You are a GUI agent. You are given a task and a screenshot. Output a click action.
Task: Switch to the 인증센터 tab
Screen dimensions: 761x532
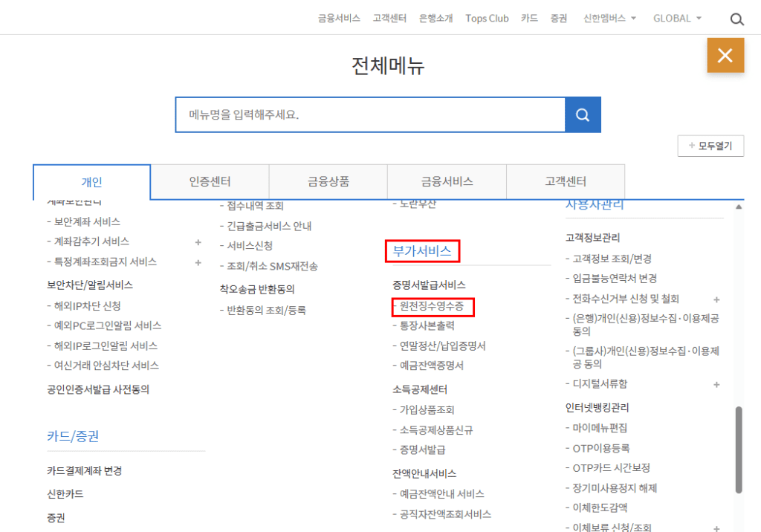click(x=210, y=181)
